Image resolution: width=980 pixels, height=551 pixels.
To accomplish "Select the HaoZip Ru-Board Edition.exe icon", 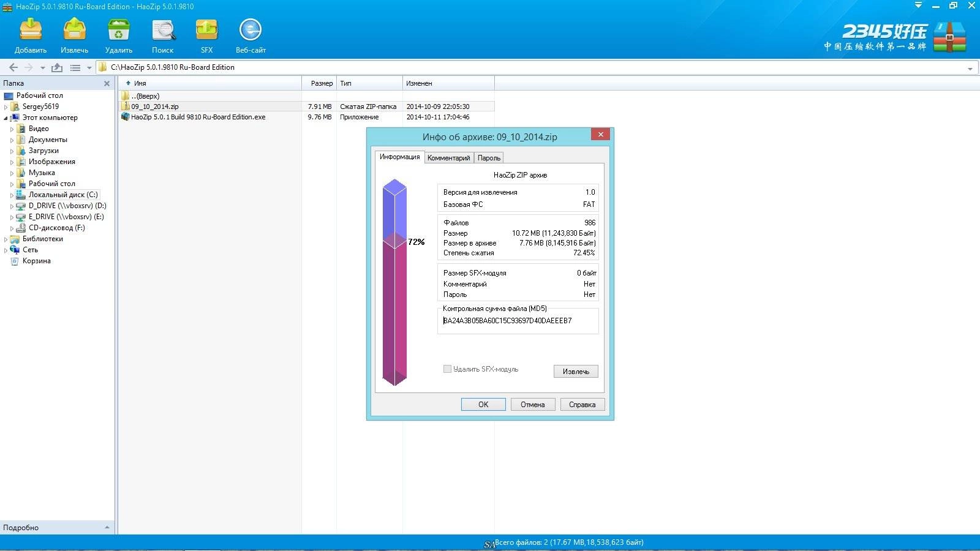I will [126, 117].
